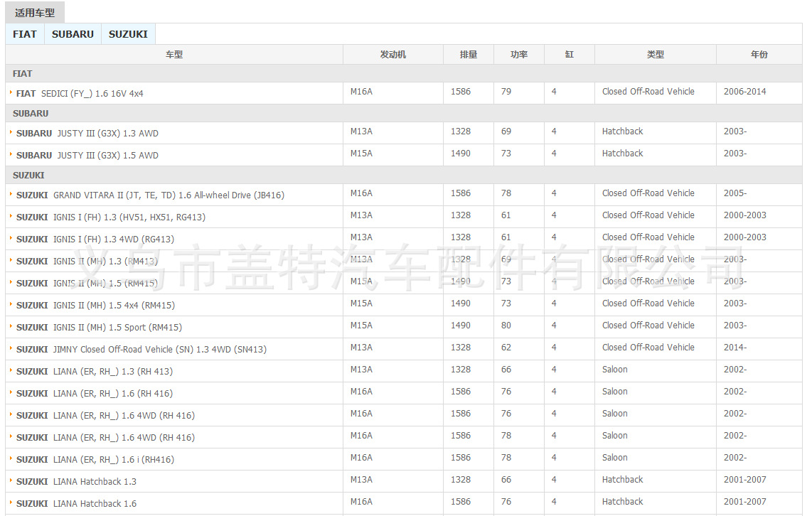Viewport: 812px width, 516px height.
Task: Open SUZUKI GRAND VITARA II 1.6 All-wheel Drive link
Action: click(150, 195)
